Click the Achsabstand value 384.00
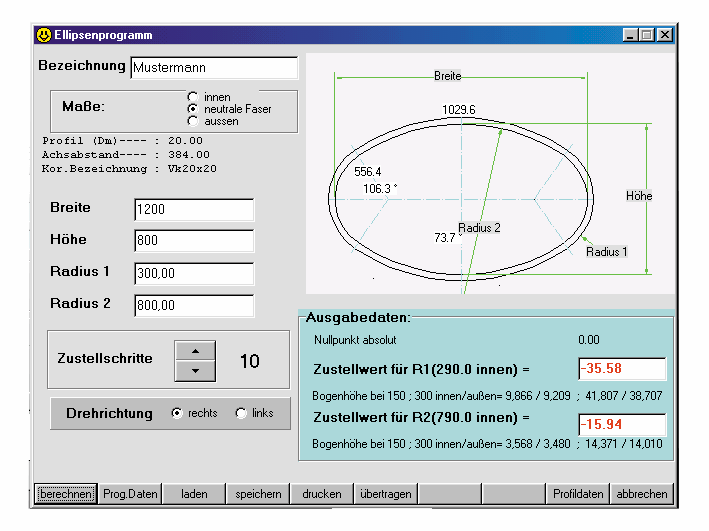 coord(189,155)
